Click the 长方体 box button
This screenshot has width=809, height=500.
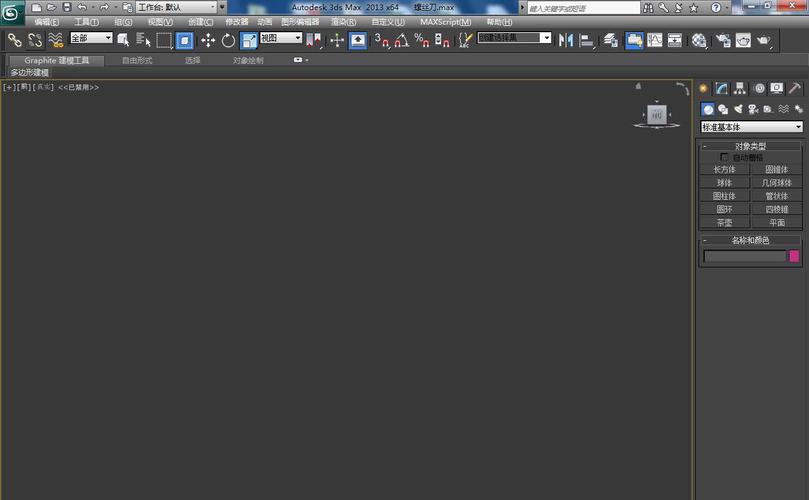pos(724,169)
